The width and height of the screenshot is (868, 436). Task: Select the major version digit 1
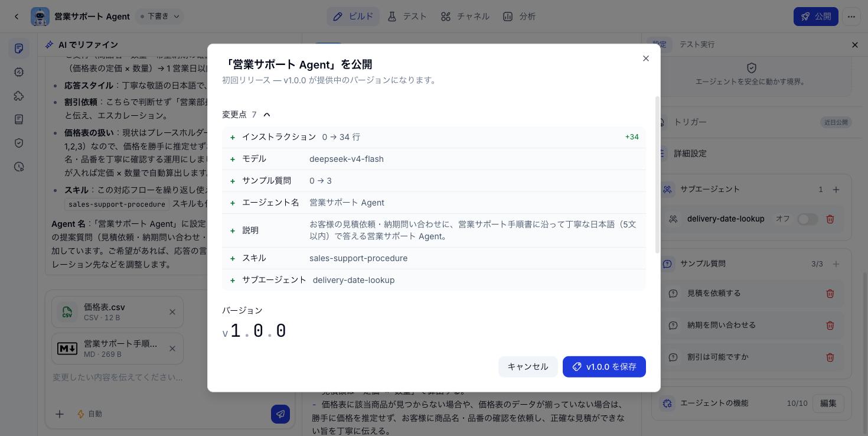coord(236,331)
